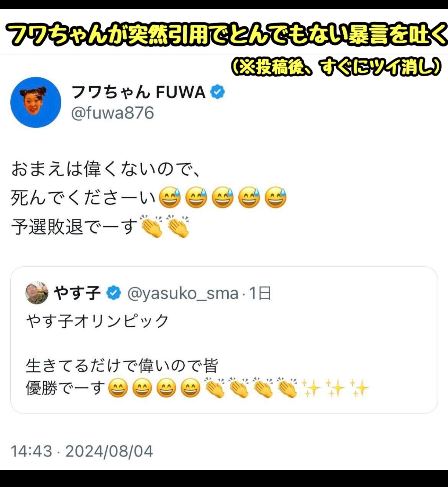Click the first clapping emoji in quoted tweet
Screen dimensions: 448x487
215,388
